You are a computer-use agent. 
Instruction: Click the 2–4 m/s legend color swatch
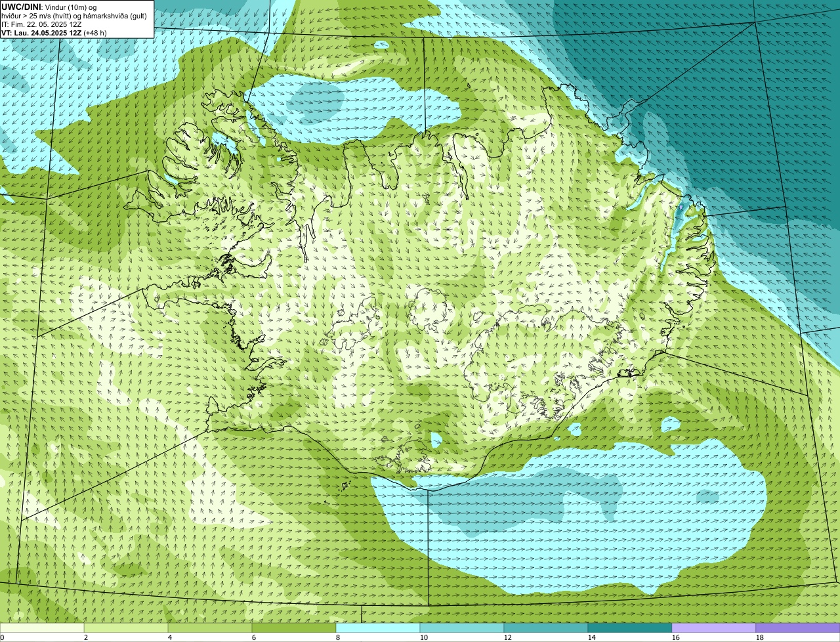126,628
